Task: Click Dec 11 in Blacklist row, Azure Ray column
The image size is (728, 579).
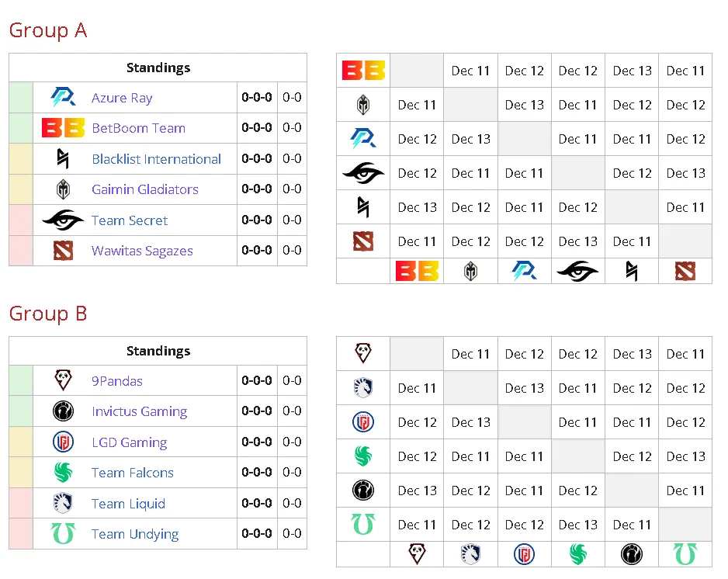Action: [x=524, y=207]
